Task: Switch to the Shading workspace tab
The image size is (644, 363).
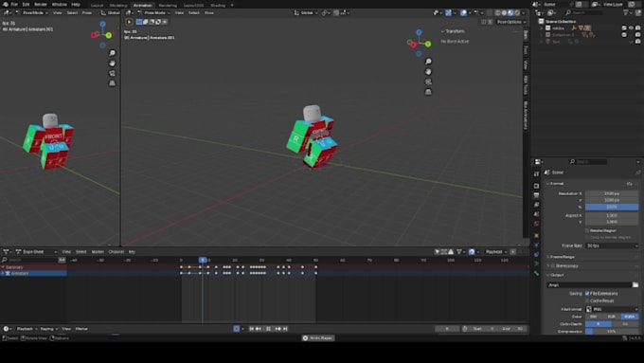Action: click(x=218, y=6)
